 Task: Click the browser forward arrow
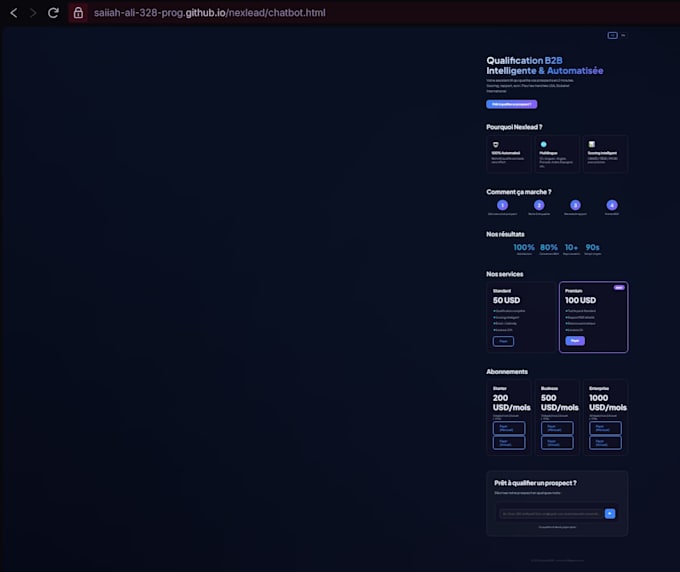click(33, 13)
